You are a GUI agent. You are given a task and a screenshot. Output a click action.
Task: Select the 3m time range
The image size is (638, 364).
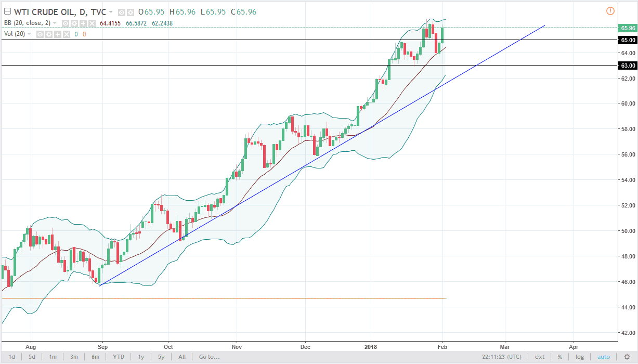tap(74, 357)
